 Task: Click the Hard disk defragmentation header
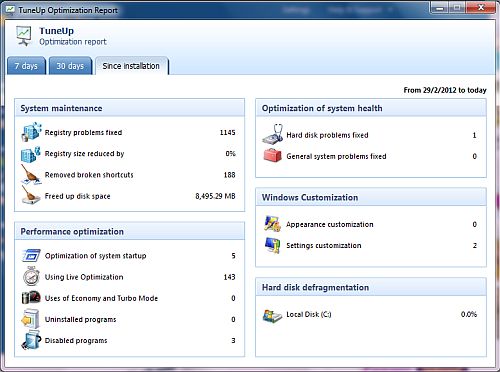pyautogui.click(x=371, y=287)
